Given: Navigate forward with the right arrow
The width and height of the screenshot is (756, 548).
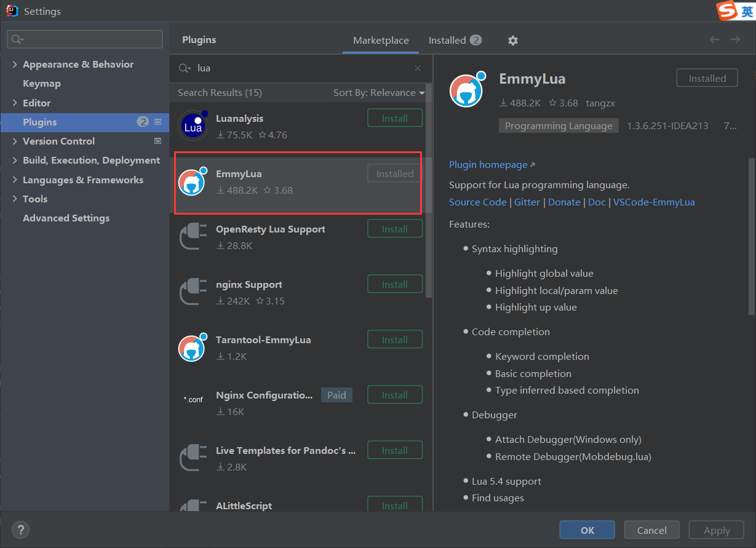Looking at the screenshot, I should click(x=735, y=39).
